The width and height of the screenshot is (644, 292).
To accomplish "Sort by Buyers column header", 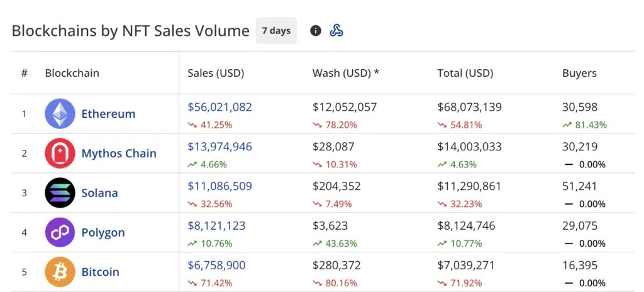I will 579,73.
